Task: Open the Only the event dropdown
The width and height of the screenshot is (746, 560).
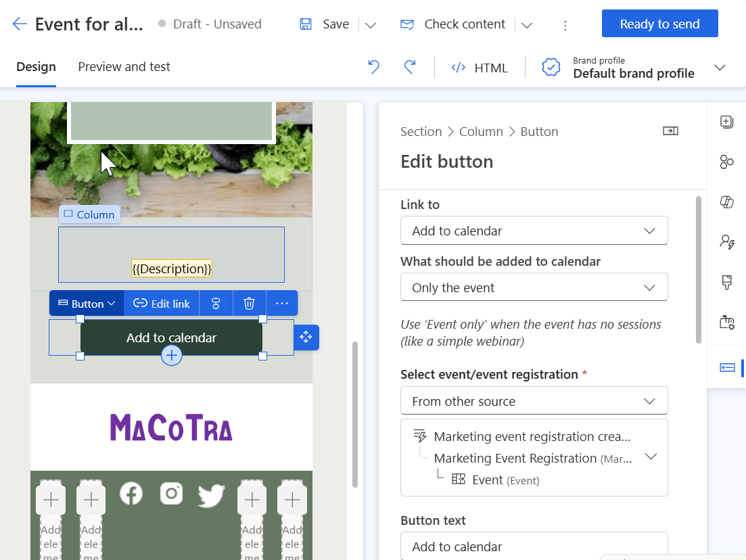Action: tap(534, 287)
